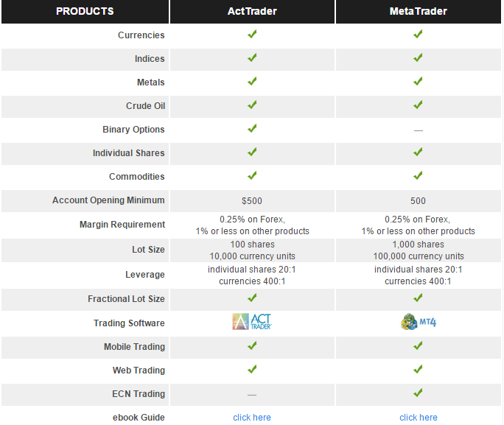The height and width of the screenshot is (425, 504).
Task: Click MetaTrader checkmark in Commodities row
Action: click(418, 175)
